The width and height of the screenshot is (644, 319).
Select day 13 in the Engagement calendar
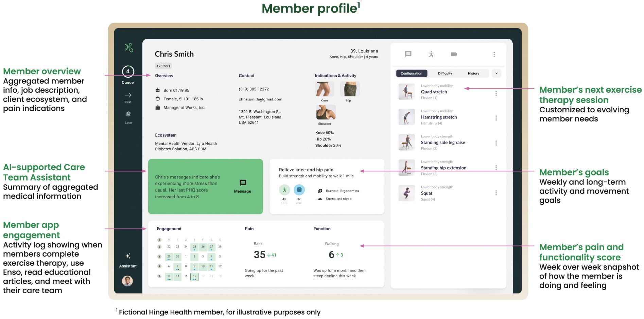point(169,277)
